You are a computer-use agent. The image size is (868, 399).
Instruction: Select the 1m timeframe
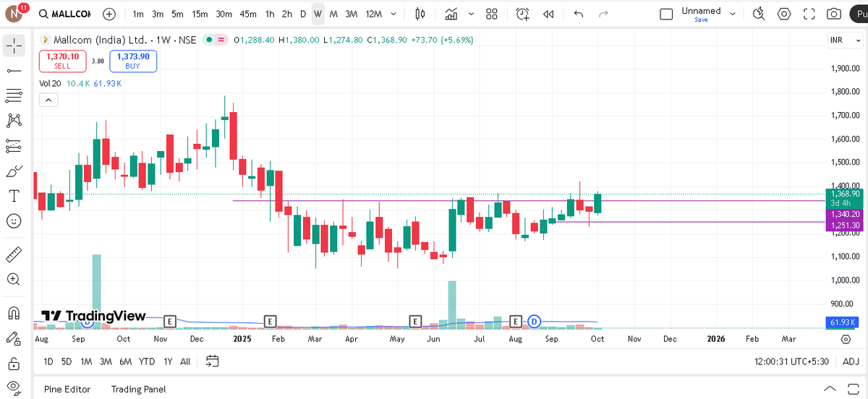coord(138,14)
